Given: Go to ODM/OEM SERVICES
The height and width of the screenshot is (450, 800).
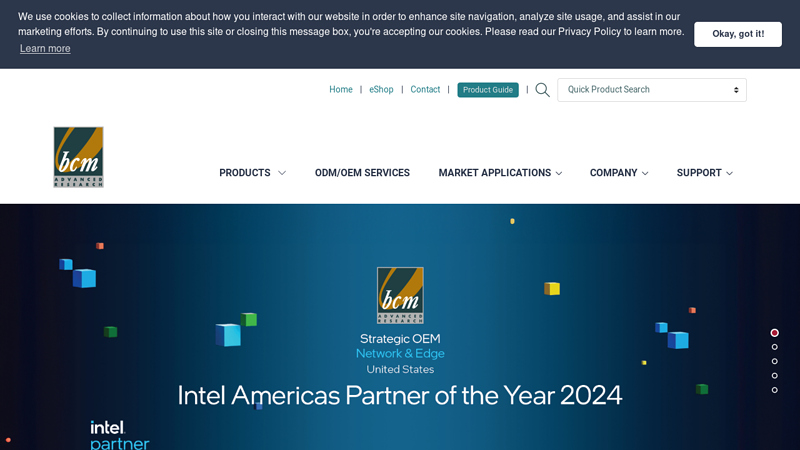Looking at the screenshot, I should tap(362, 173).
